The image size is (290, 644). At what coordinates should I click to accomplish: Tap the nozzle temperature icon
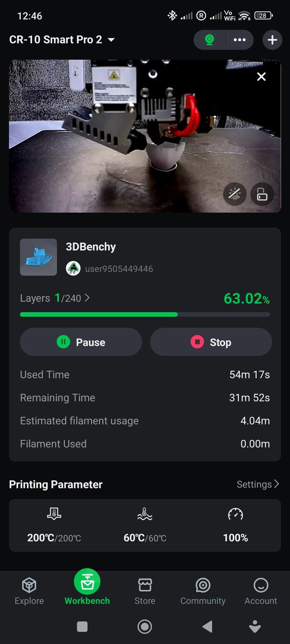tap(54, 514)
